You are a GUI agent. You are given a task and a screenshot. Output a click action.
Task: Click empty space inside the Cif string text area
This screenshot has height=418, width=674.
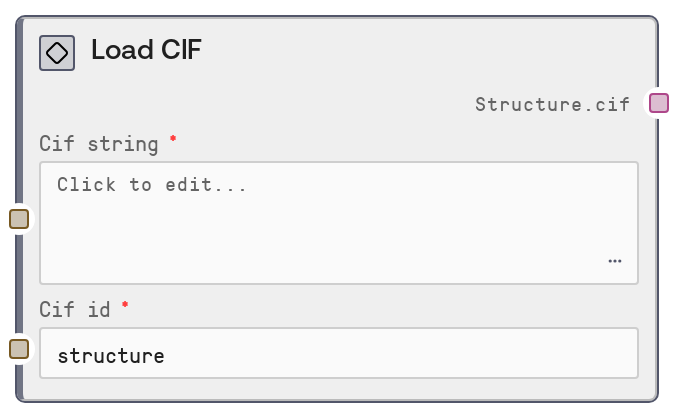(x=330, y=235)
